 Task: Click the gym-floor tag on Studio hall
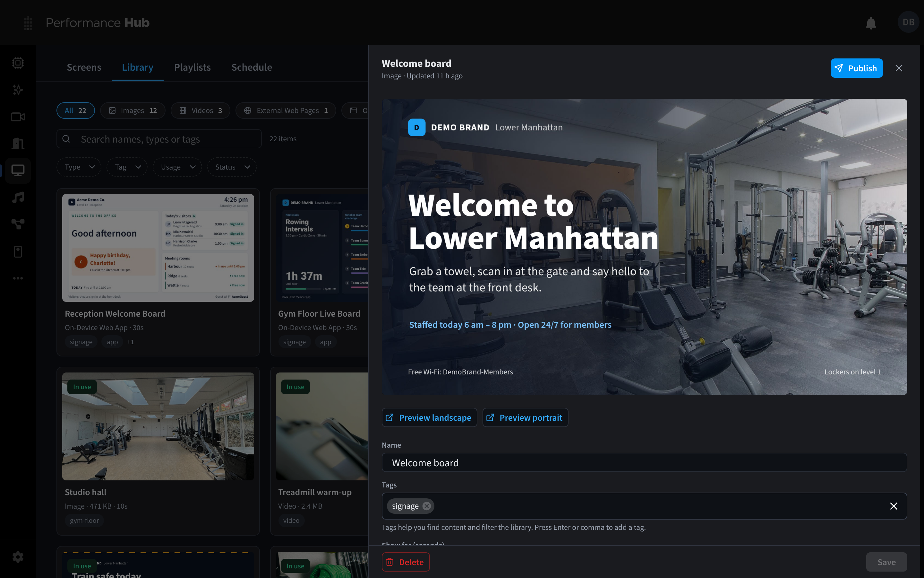(84, 520)
